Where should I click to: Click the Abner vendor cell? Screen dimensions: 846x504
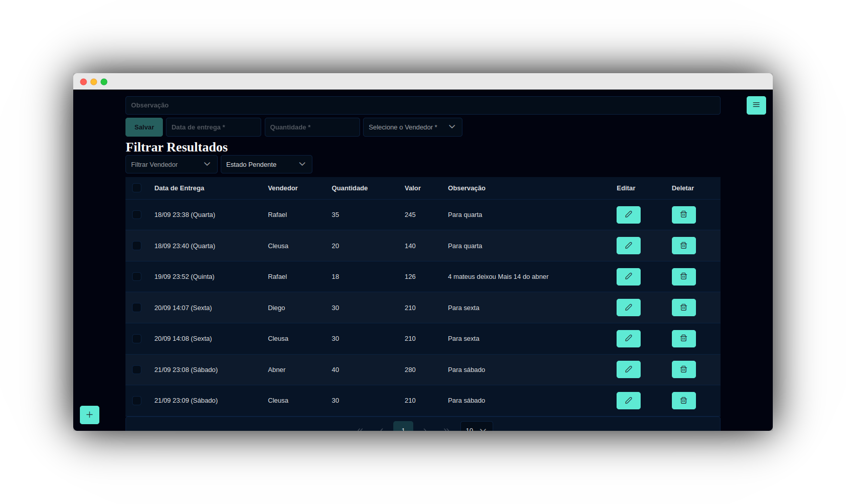[x=277, y=370]
